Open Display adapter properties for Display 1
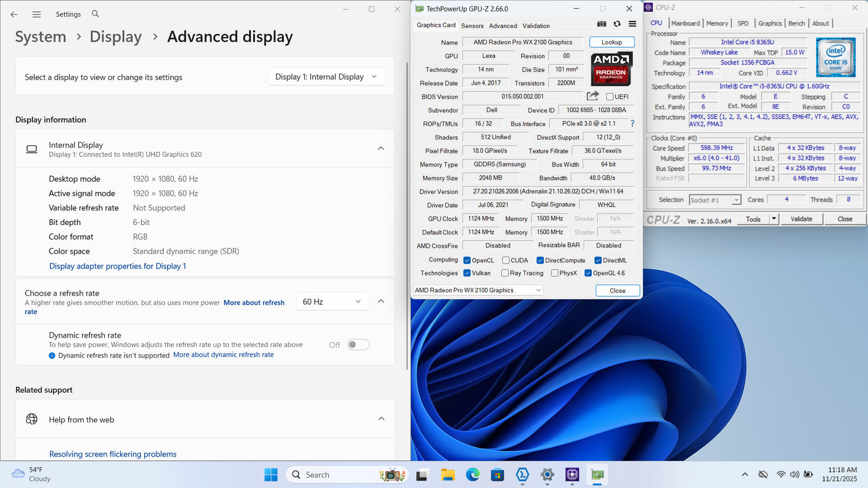Viewport: 868px width, 488px height. click(x=118, y=266)
